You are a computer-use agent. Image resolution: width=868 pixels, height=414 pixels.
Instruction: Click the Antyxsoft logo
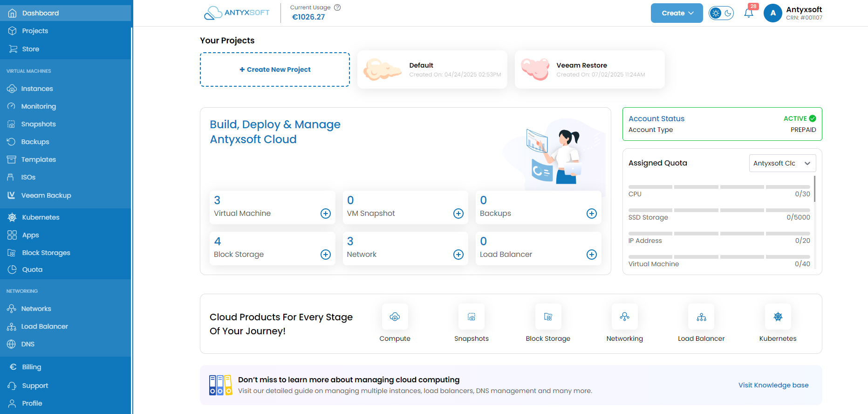point(237,13)
